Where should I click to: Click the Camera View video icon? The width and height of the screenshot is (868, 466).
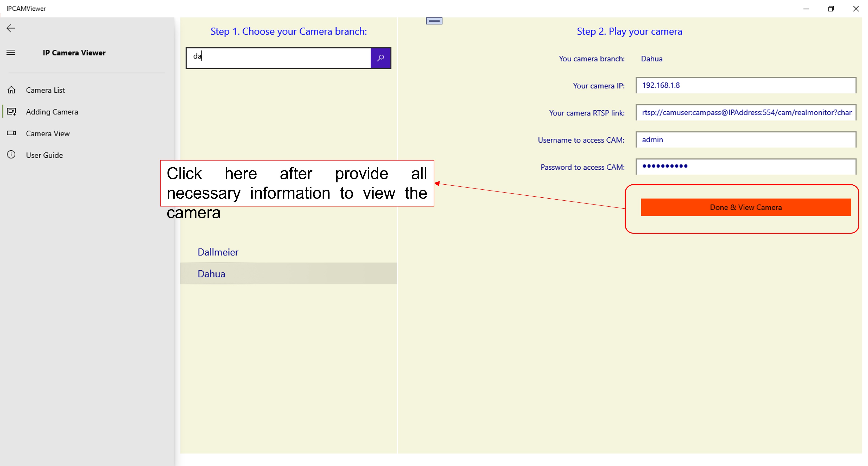click(x=11, y=133)
